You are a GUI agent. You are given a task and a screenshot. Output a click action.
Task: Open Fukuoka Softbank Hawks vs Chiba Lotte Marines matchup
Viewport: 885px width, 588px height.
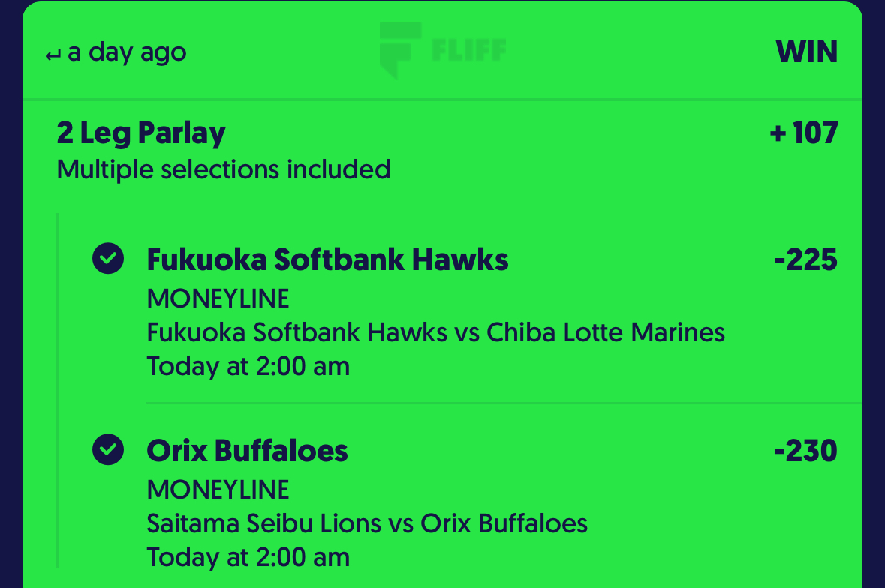(x=435, y=332)
